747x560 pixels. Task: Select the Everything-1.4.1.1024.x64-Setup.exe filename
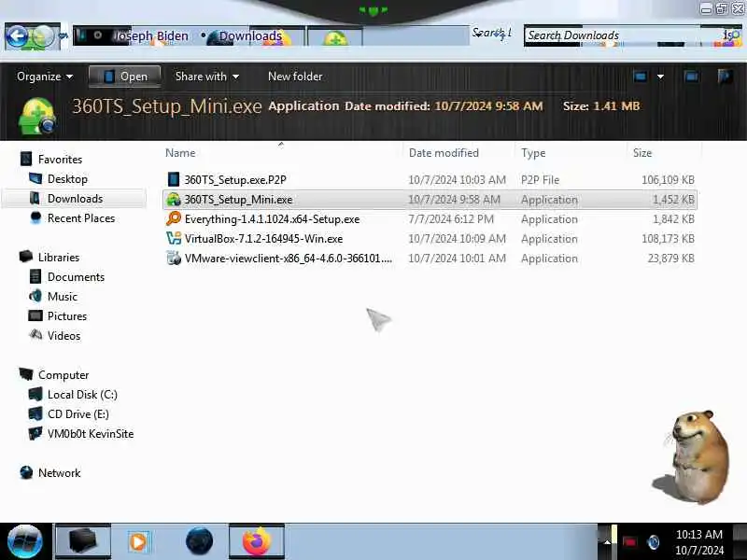pos(272,219)
